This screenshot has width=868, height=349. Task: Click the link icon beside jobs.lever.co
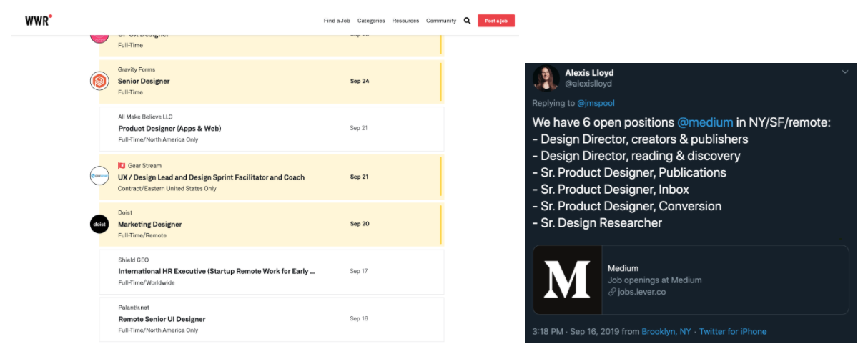pos(612,292)
